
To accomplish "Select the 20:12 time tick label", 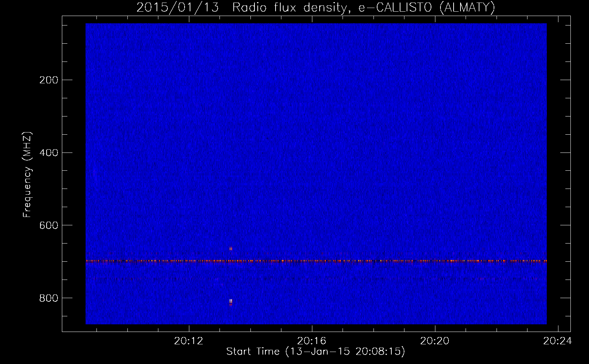I will [x=189, y=341].
